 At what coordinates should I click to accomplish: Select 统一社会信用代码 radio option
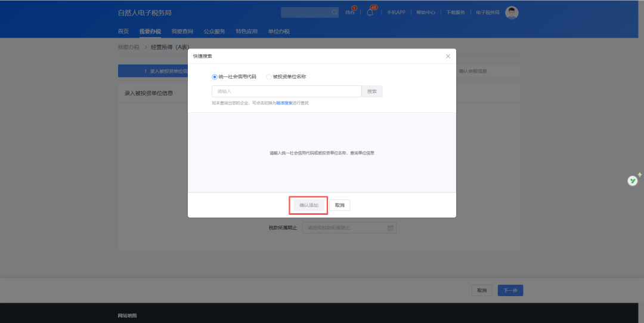[x=215, y=76]
